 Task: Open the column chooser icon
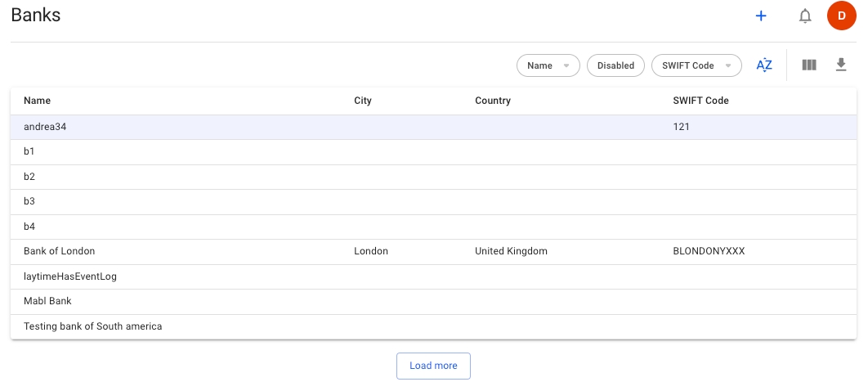pos(809,65)
